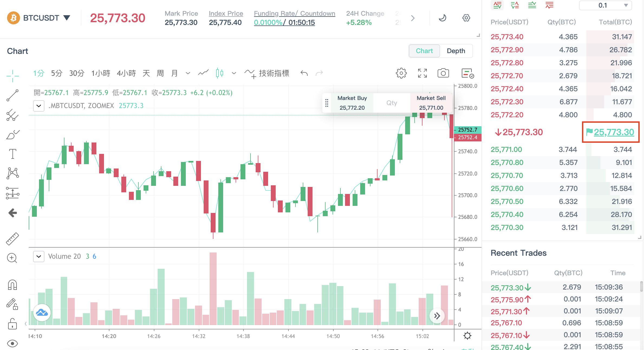Activate the magnet snap mode
644x350 pixels.
[12, 285]
